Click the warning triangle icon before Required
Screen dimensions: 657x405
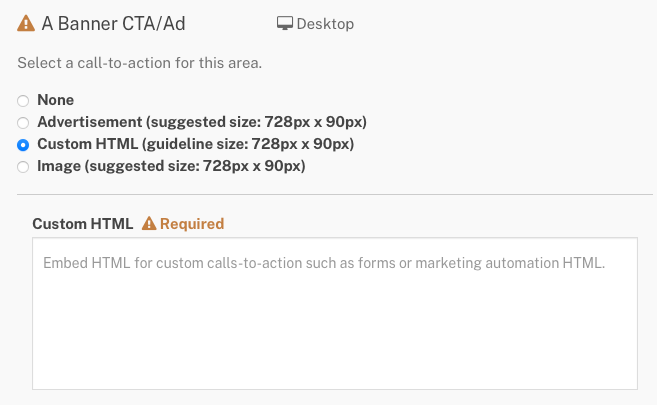pos(149,224)
